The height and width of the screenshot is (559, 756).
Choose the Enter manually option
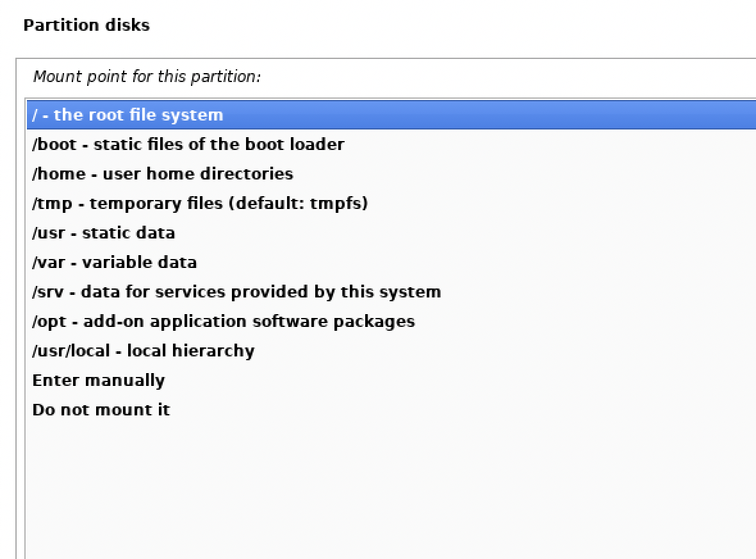pos(98,381)
